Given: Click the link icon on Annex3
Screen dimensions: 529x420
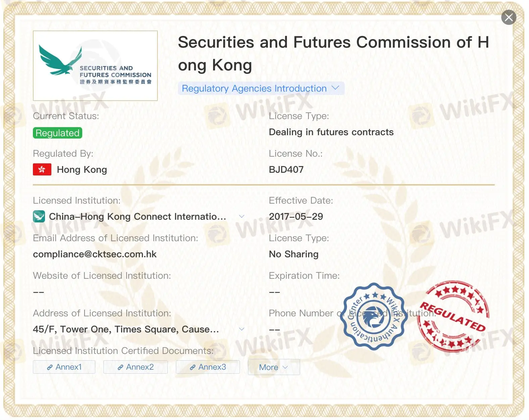Looking at the screenshot, I should 192,367.
